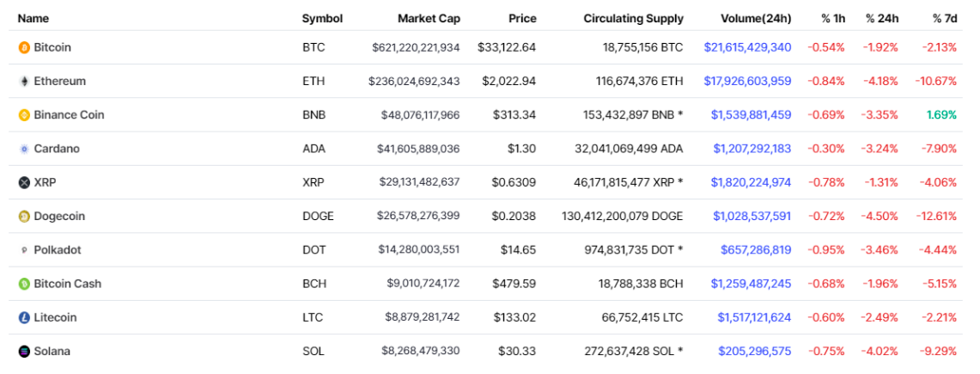Click the Cardano logo icon
Screen dimensions: 980x374
coord(24,149)
